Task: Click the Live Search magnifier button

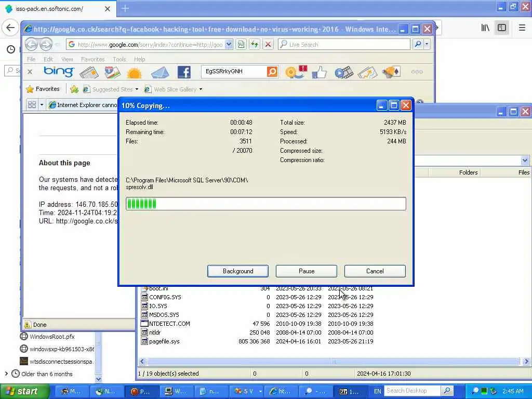Action: pos(418,44)
